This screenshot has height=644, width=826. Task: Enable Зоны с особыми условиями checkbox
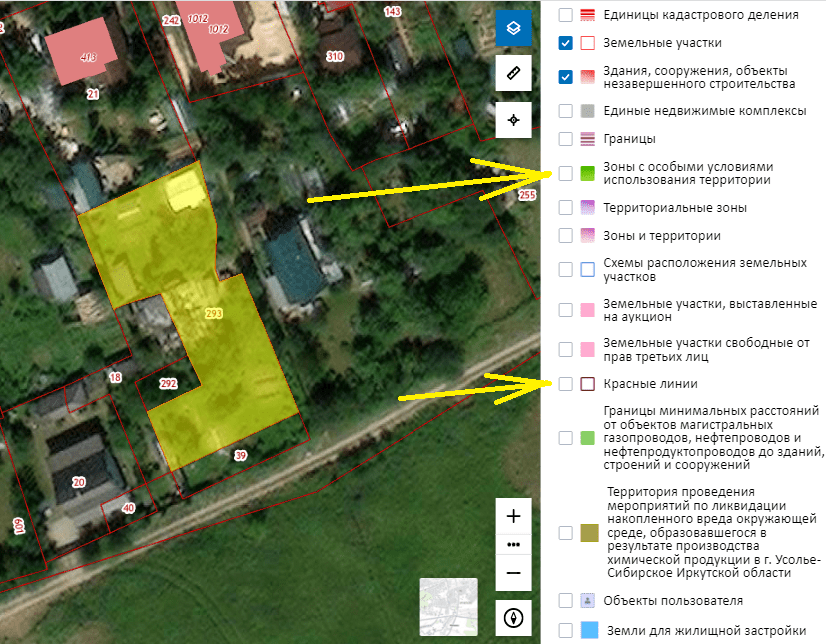click(566, 173)
